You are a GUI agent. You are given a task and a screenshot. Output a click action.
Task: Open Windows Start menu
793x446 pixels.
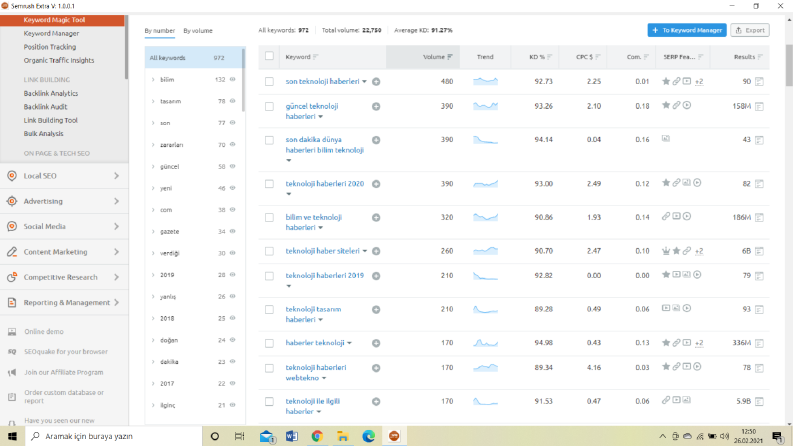(12, 436)
